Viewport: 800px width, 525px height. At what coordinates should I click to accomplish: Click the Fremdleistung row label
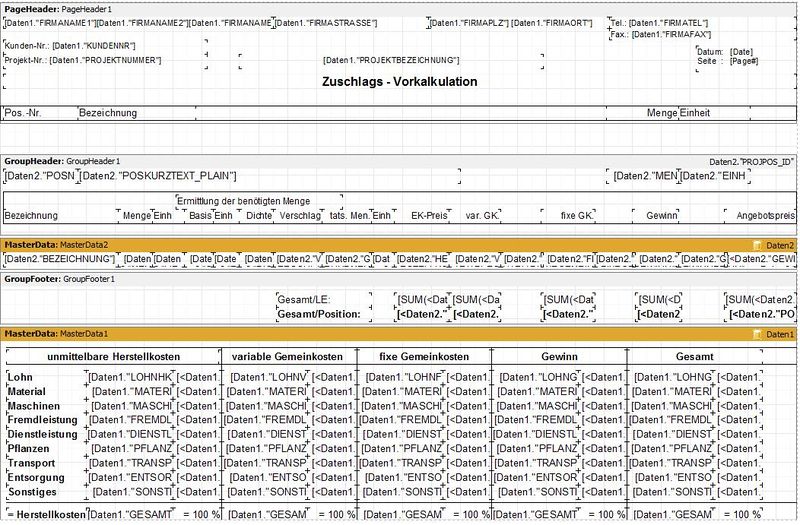coord(42,420)
